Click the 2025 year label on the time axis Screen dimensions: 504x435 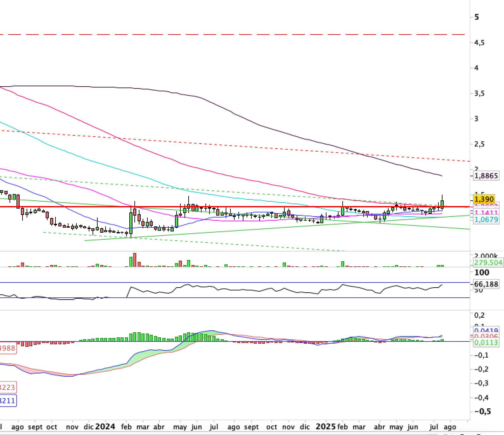326,426
